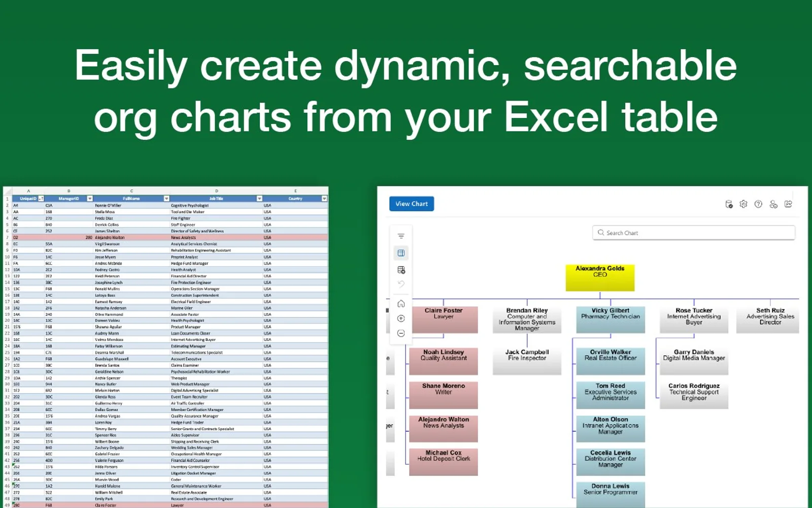Viewport: 812px width, 508px height.
Task: Open the help question mark icon
Action: (758, 204)
